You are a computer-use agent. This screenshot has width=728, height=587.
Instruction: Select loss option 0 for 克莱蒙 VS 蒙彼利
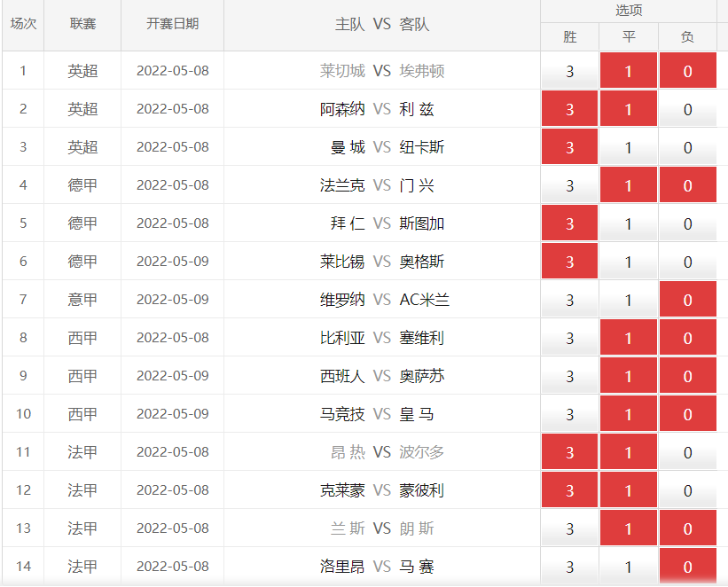688,489
